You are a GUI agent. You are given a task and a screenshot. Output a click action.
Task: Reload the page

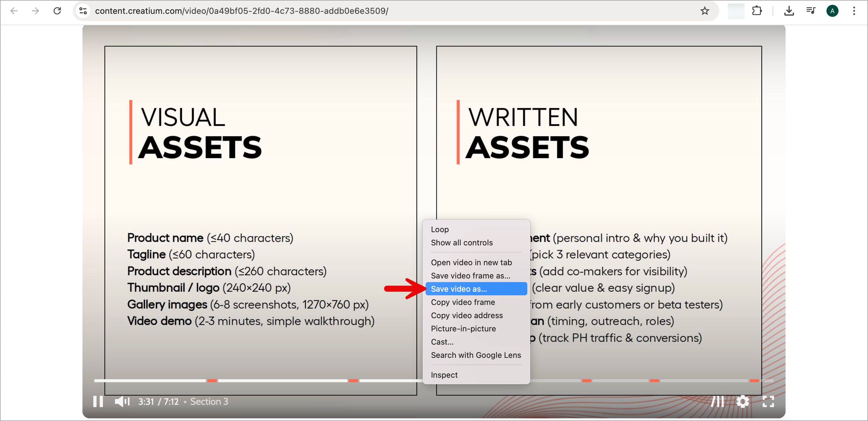[x=57, y=11]
